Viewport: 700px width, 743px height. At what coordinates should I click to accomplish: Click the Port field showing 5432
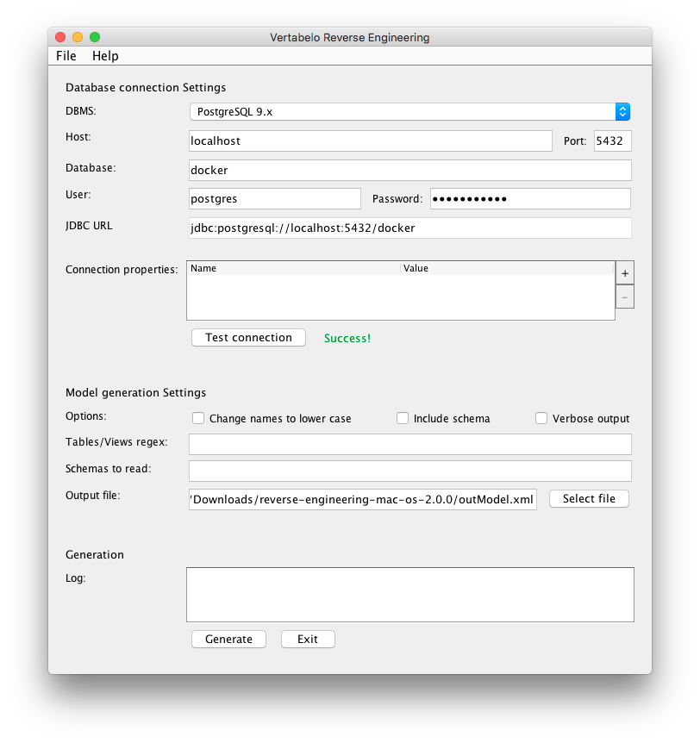pos(612,141)
